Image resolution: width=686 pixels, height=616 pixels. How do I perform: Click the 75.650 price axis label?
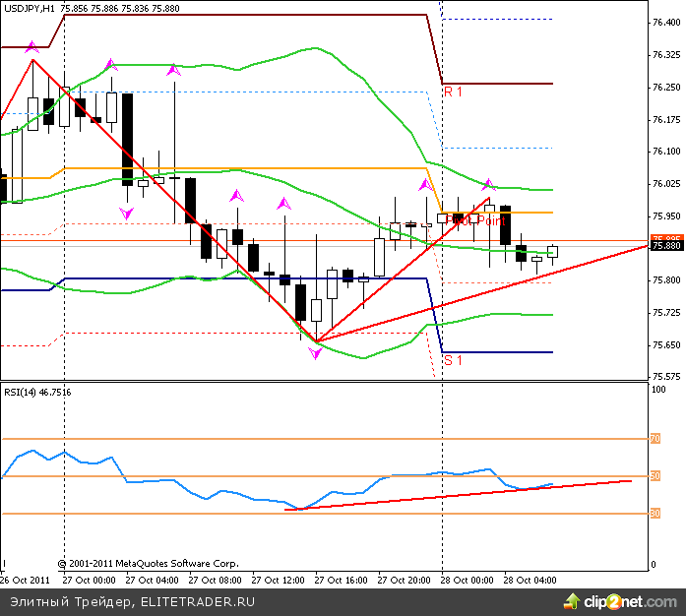(665, 344)
